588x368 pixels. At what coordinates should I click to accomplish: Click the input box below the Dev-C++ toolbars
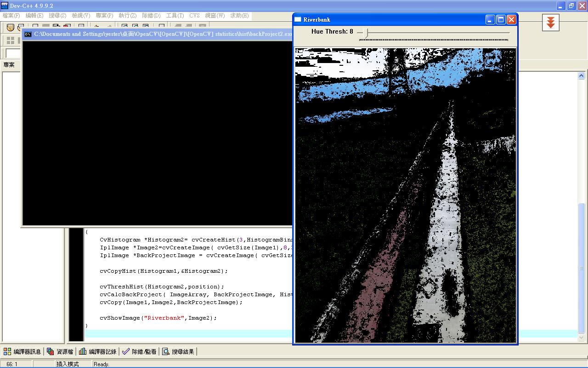point(13,54)
